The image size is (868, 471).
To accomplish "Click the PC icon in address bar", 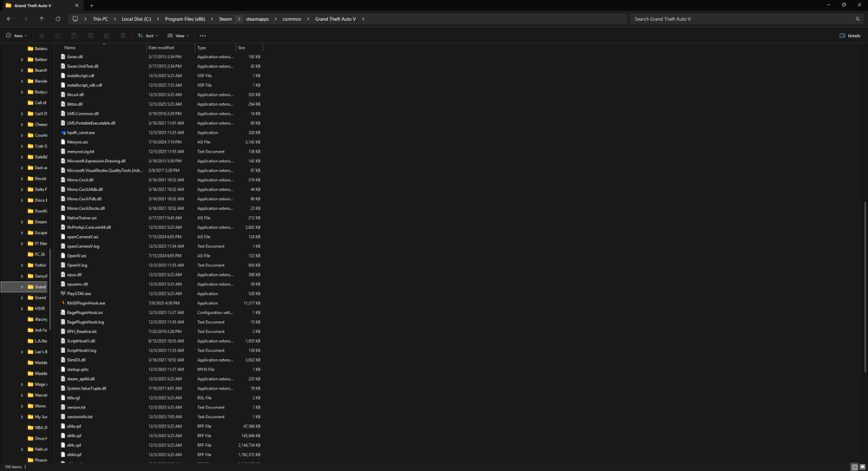I will coord(76,19).
